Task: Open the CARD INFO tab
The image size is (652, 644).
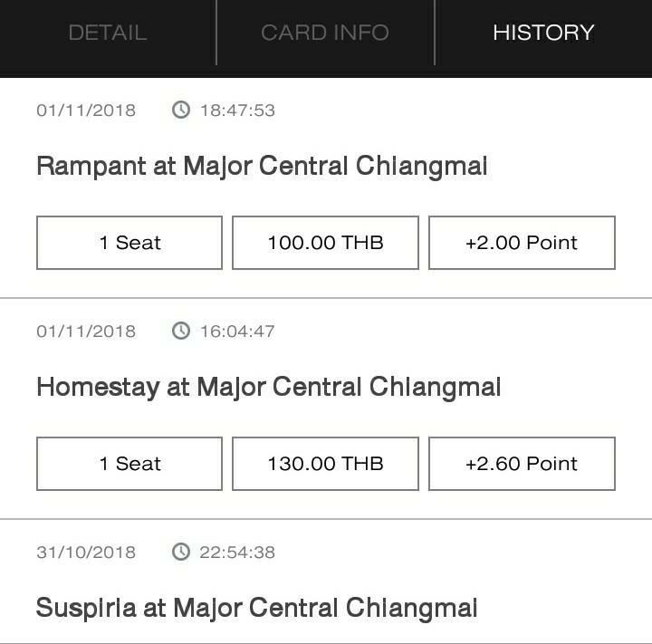Action: [325, 33]
